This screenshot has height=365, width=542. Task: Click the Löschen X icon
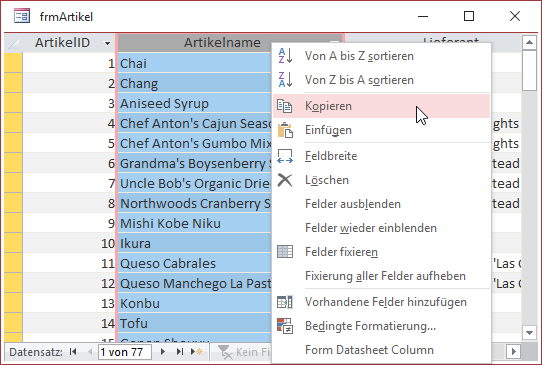click(285, 180)
